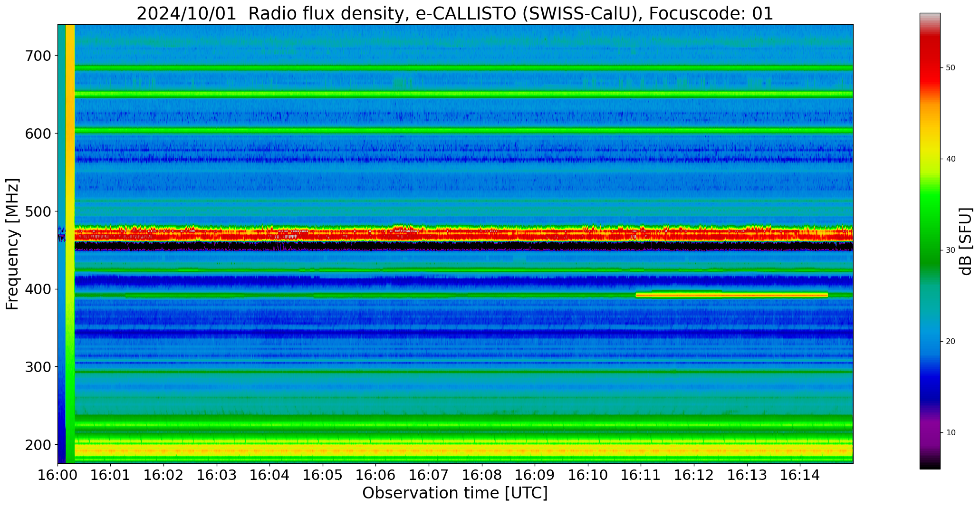Click the 500 frequency tick label

[38, 211]
